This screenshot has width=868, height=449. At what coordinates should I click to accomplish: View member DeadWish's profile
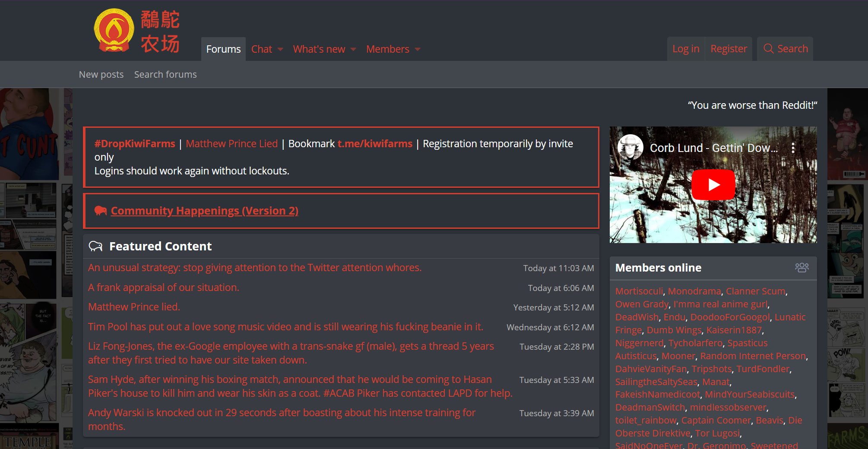coord(637,317)
